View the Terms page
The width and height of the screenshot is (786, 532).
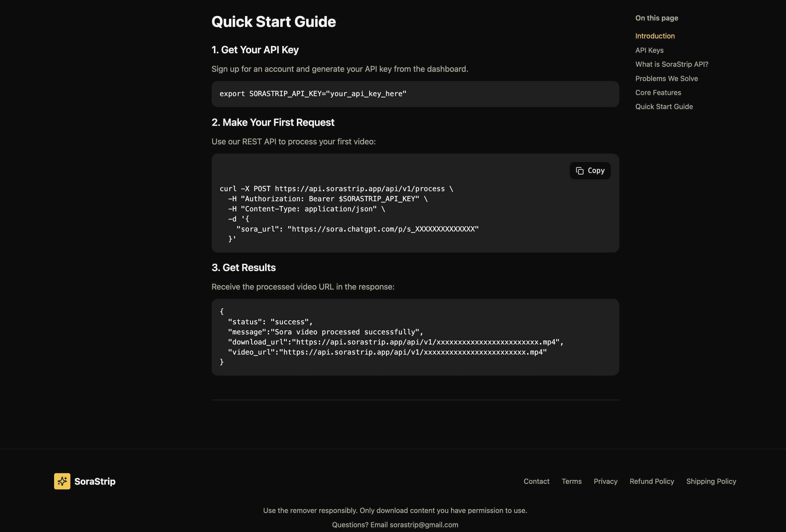[571, 481]
